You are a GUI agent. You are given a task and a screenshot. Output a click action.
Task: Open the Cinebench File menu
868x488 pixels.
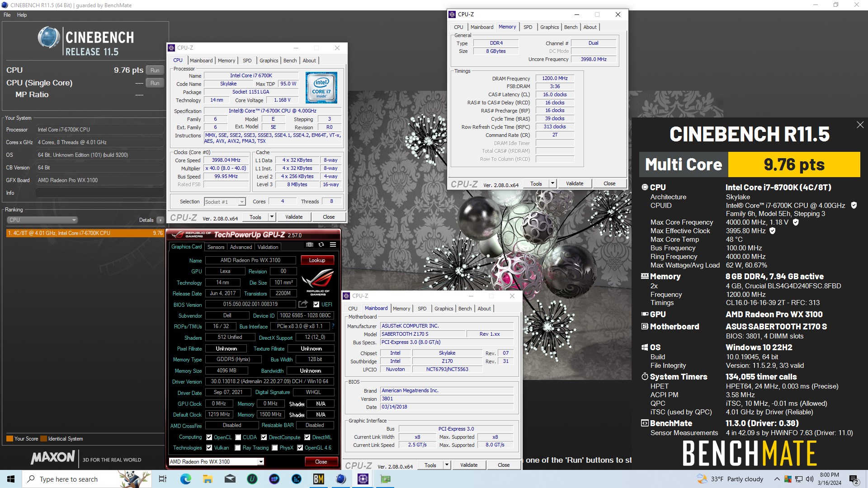tap(7, 15)
